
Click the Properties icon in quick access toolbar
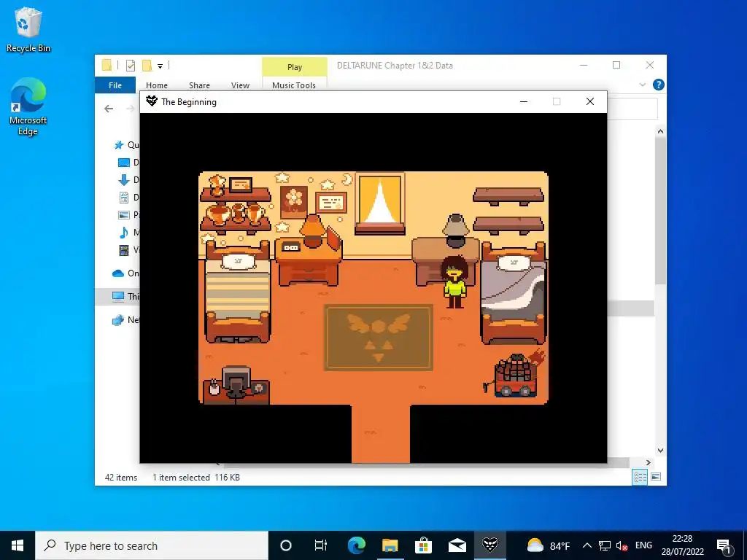click(x=131, y=66)
